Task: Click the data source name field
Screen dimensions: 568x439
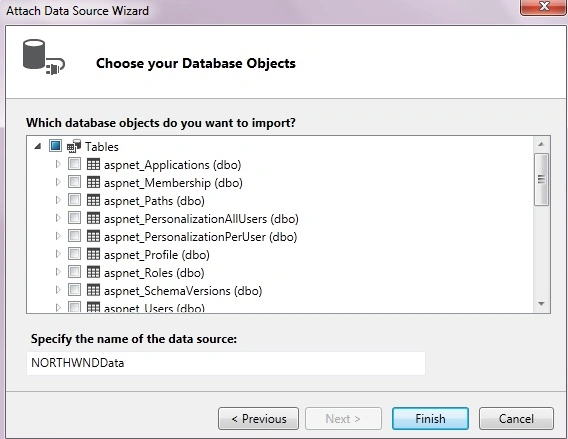Action: coord(226,363)
